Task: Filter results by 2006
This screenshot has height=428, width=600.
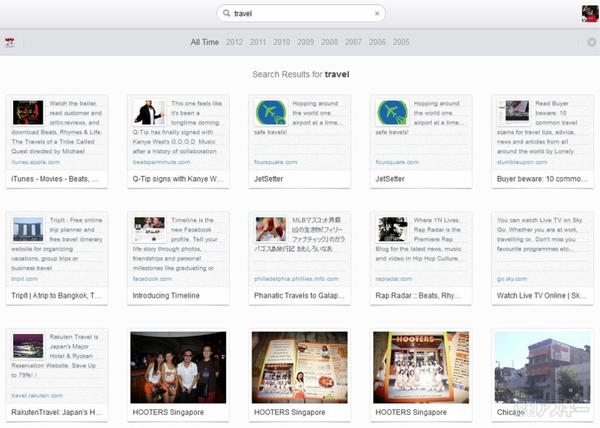Action: [x=377, y=42]
